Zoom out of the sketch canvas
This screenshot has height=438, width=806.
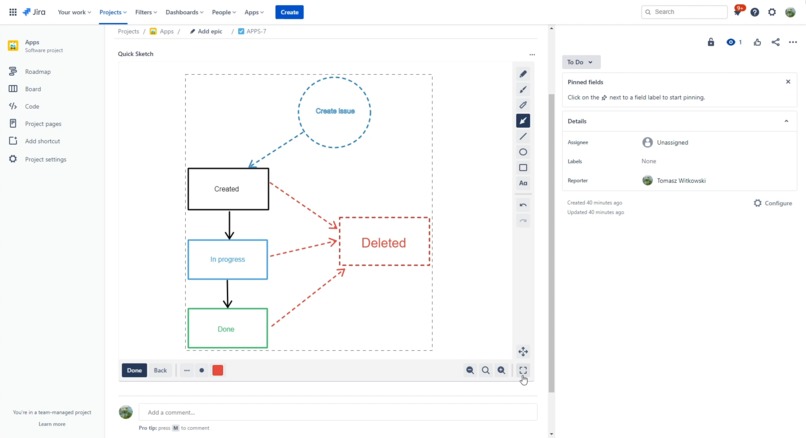coord(470,370)
